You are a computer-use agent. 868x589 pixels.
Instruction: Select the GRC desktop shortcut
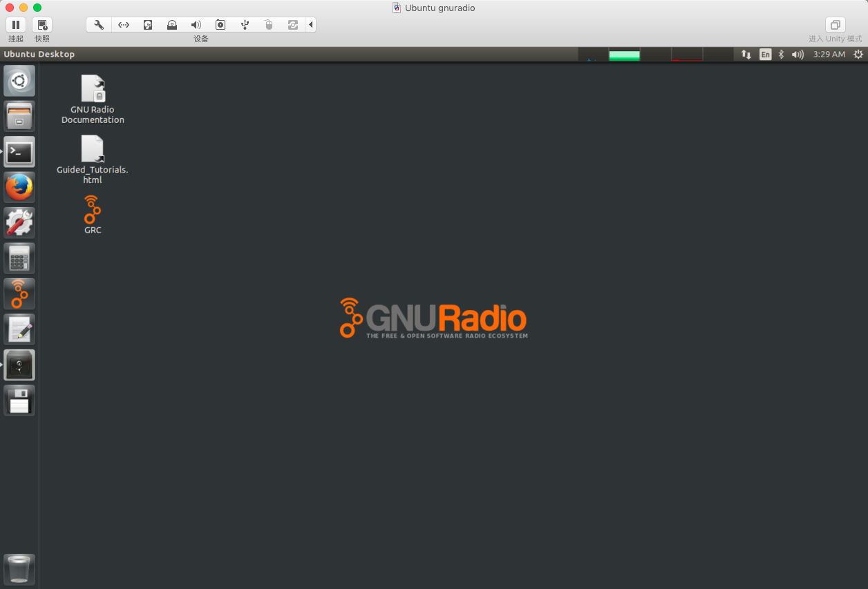point(93,215)
